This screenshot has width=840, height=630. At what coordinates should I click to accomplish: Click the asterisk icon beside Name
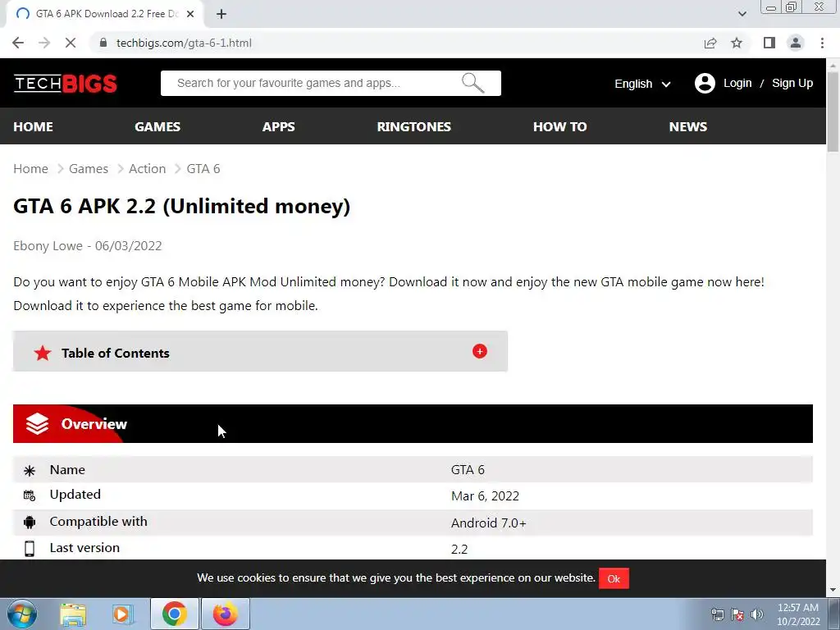30,470
